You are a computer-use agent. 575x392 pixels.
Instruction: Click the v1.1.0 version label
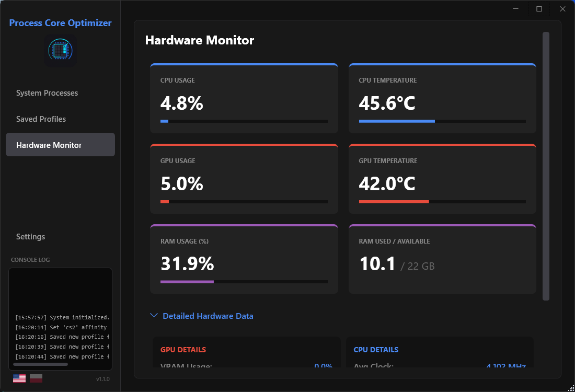(x=102, y=379)
